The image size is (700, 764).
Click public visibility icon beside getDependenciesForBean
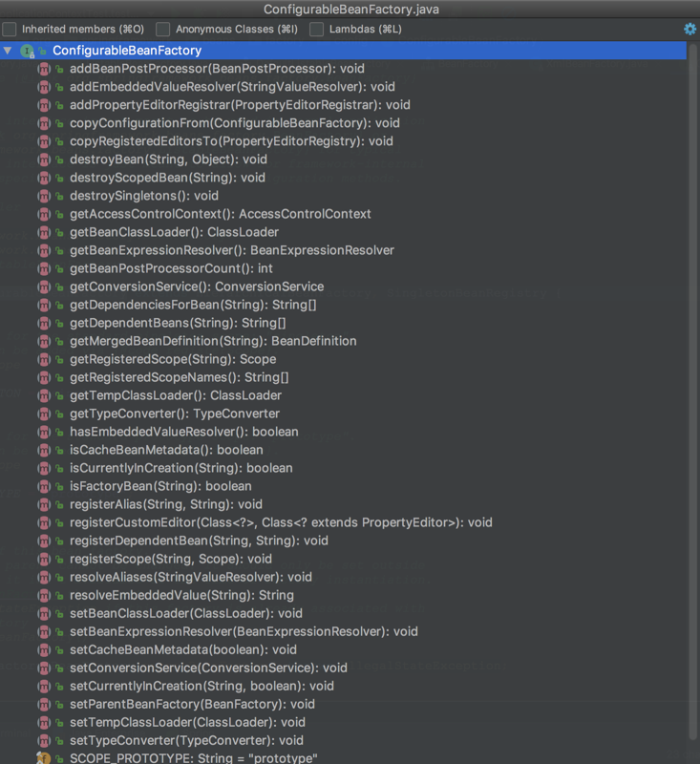[59, 305]
